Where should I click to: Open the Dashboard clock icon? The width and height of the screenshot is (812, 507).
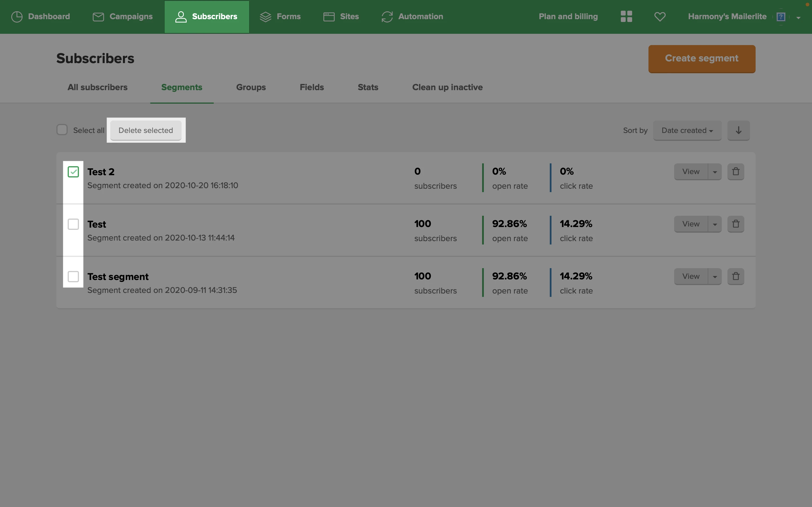point(17,16)
